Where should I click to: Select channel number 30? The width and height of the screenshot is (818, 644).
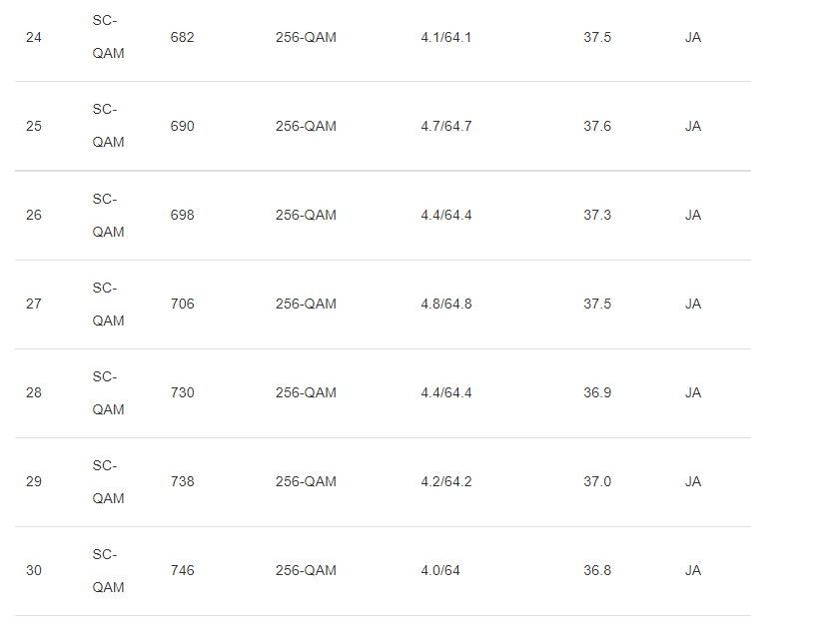coord(34,571)
